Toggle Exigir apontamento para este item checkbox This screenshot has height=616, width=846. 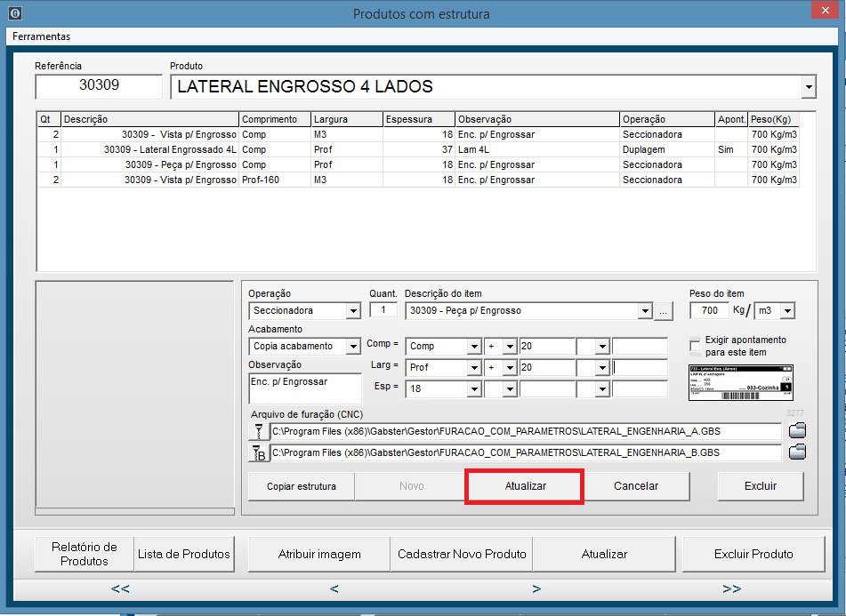tap(696, 346)
